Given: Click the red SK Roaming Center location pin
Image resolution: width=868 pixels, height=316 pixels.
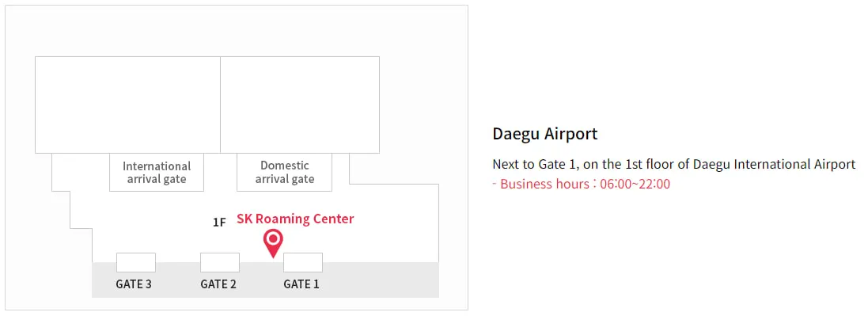Looking at the screenshot, I should tap(273, 243).
